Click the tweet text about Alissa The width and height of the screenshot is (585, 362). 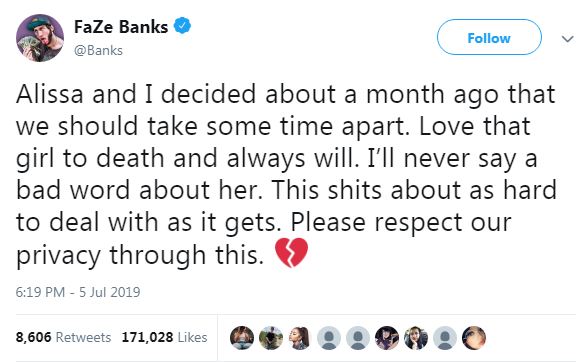pos(286,175)
